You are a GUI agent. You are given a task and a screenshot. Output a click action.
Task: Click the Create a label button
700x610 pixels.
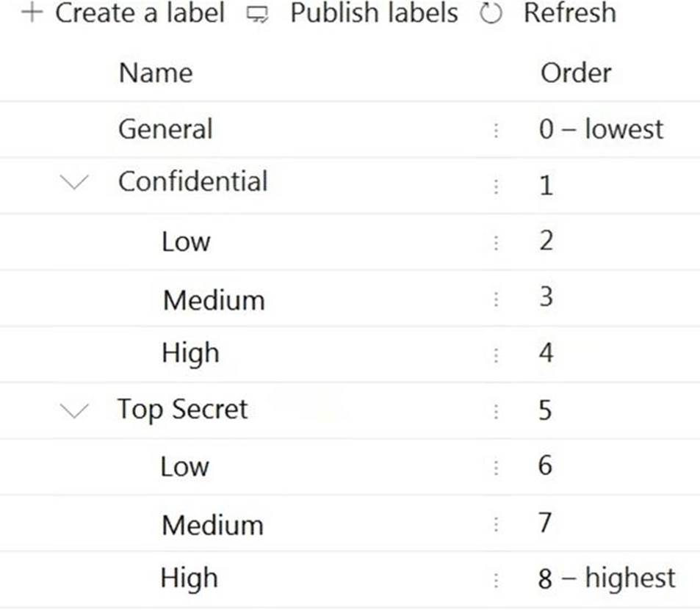click(140, 13)
